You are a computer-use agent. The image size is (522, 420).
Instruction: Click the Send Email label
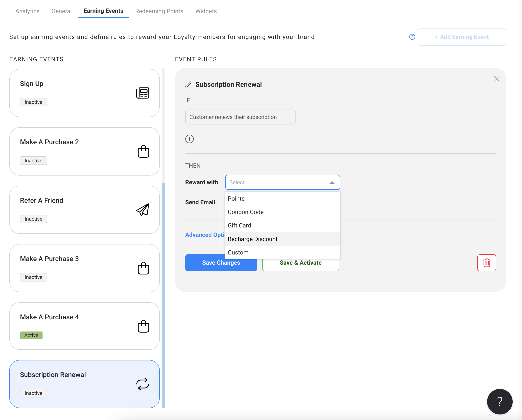tap(200, 202)
